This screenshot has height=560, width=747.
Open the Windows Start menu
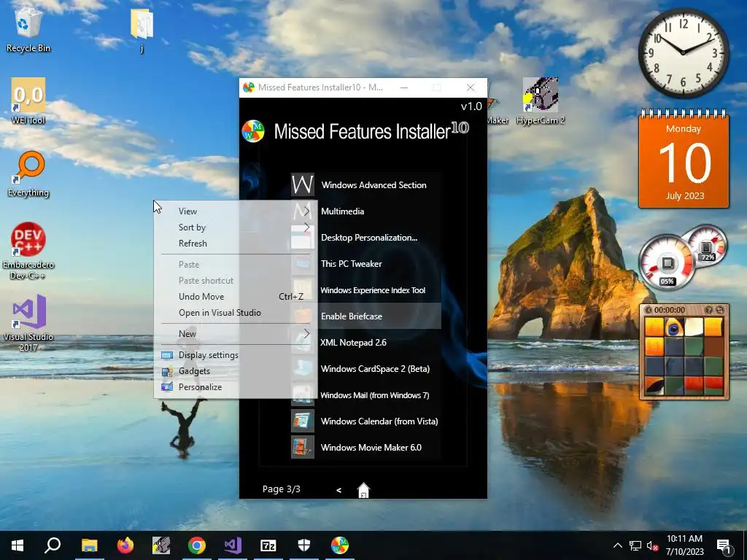(x=18, y=545)
